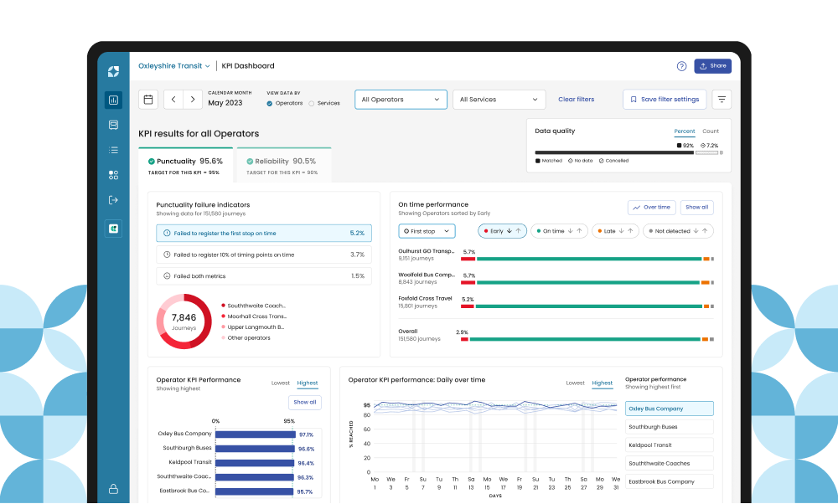Click the Southburgh Buses 96.6% blue bar

[256, 449]
